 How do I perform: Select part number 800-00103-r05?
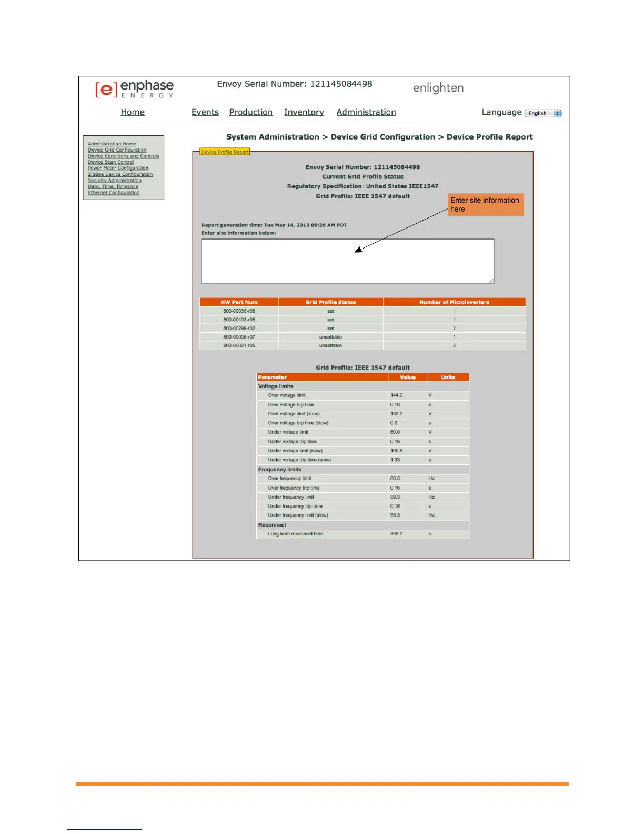(239, 320)
